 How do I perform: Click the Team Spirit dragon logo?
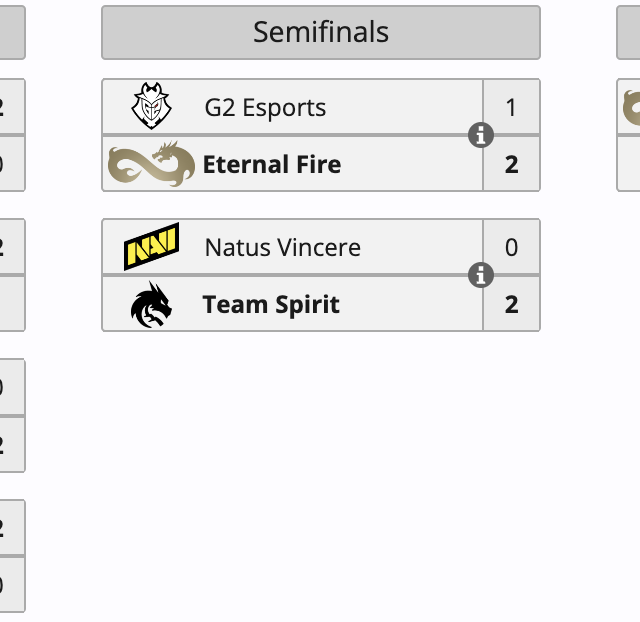[x=152, y=304]
